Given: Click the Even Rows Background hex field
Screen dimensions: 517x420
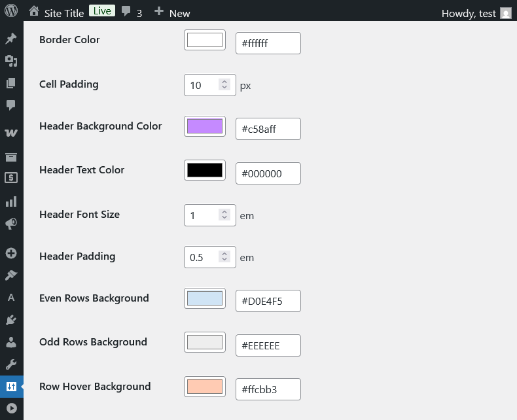Looking at the screenshot, I should coord(268,301).
